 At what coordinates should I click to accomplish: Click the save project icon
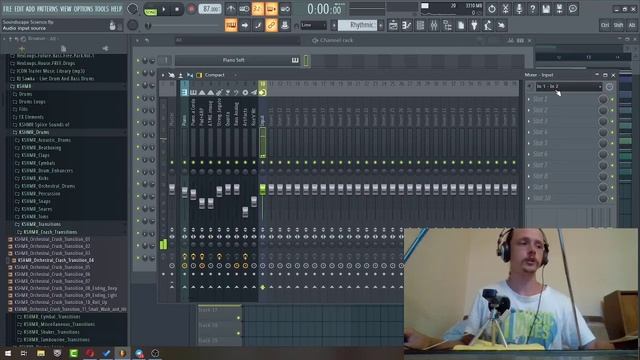[x=546, y=9]
